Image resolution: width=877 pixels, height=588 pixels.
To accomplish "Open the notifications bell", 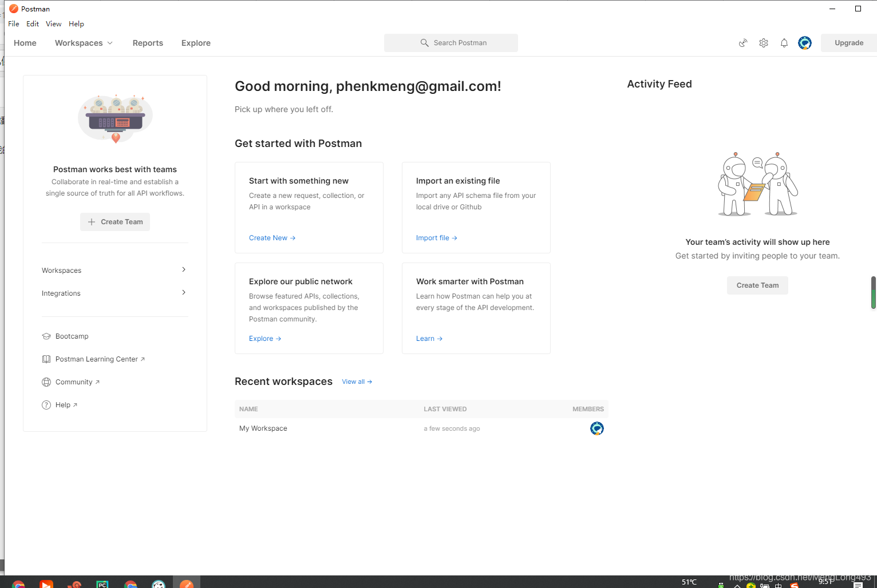I will point(784,43).
